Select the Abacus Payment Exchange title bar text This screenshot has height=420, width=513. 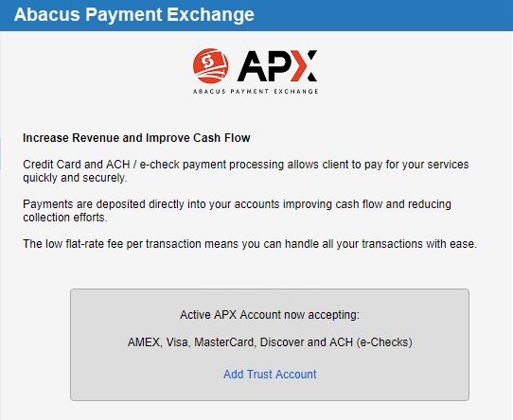[x=134, y=15]
